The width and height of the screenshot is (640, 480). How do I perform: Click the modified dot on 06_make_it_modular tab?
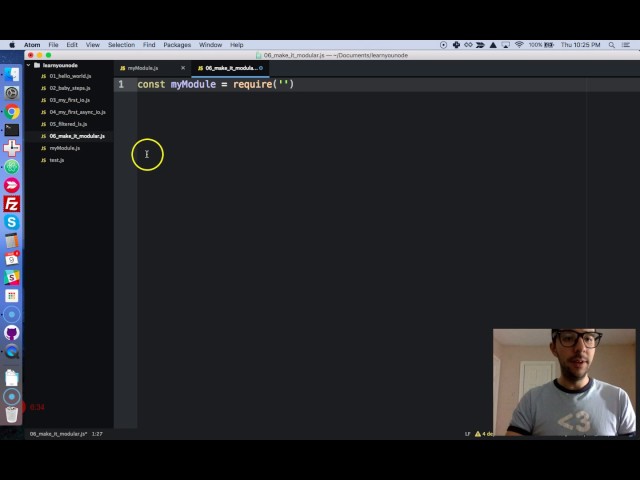pos(261,68)
